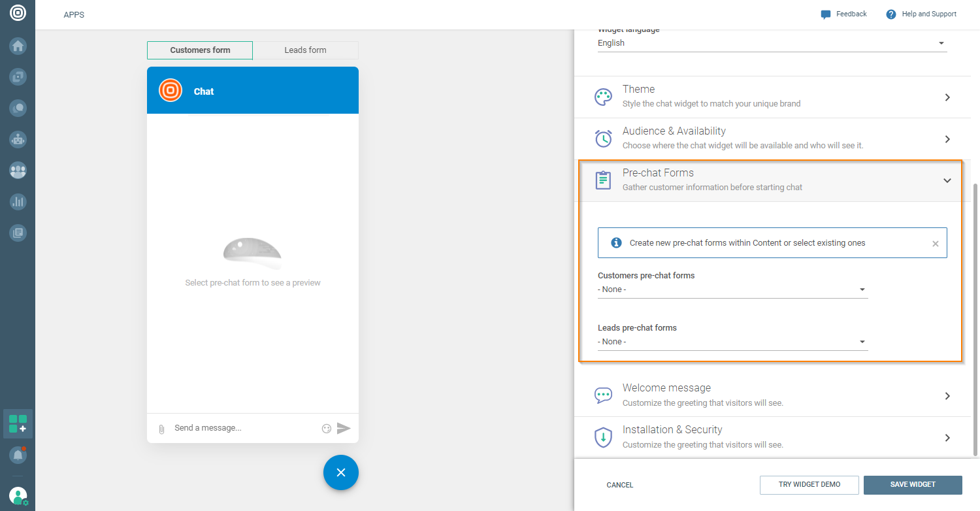Image resolution: width=980 pixels, height=511 pixels.
Task: Click the emoji smiley icon
Action: (x=327, y=429)
